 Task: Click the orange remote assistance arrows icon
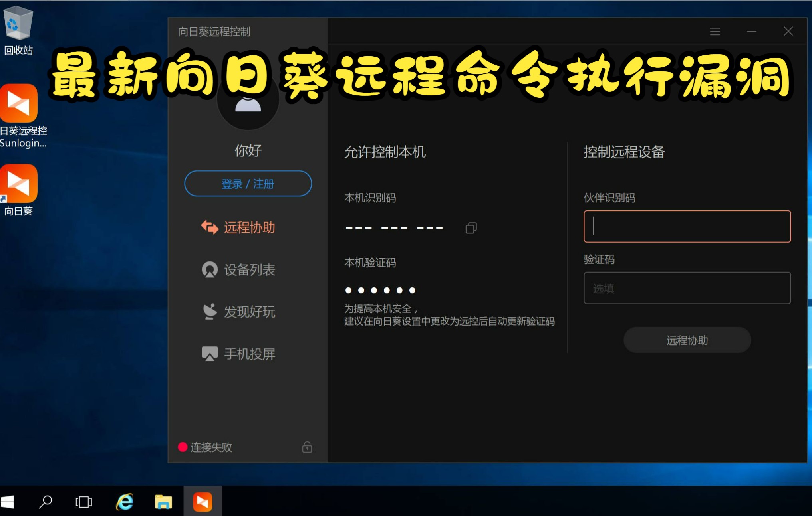pos(209,227)
